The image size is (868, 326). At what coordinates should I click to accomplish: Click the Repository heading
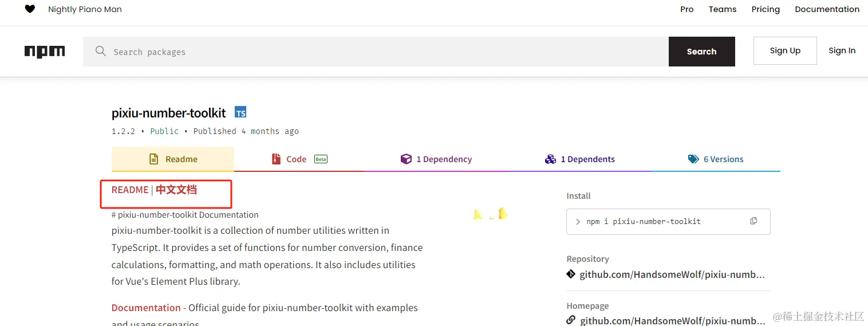tap(587, 259)
